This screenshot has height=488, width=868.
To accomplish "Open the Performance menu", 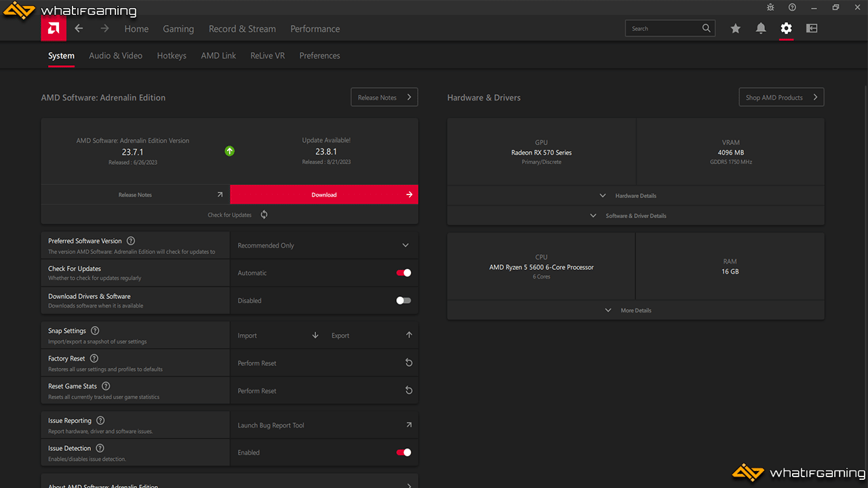I will pyautogui.click(x=315, y=29).
